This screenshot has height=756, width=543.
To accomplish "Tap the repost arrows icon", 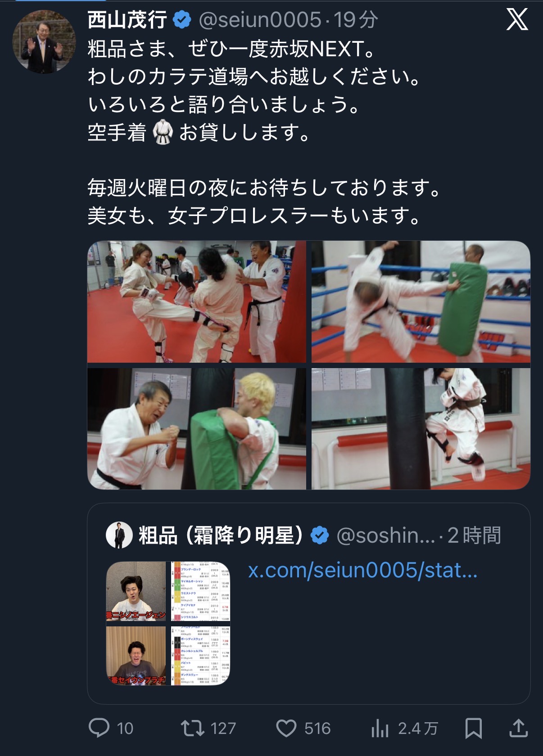I will click(x=193, y=728).
